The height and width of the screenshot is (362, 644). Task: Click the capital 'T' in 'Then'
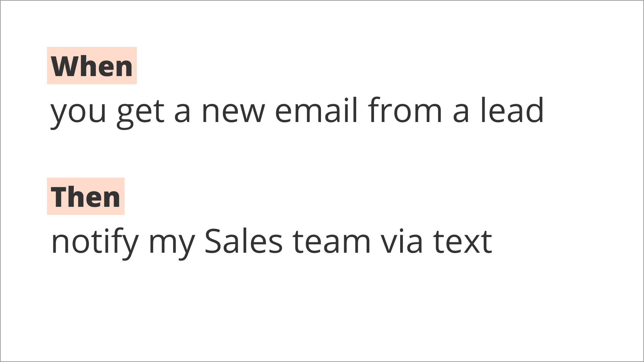coord(59,197)
